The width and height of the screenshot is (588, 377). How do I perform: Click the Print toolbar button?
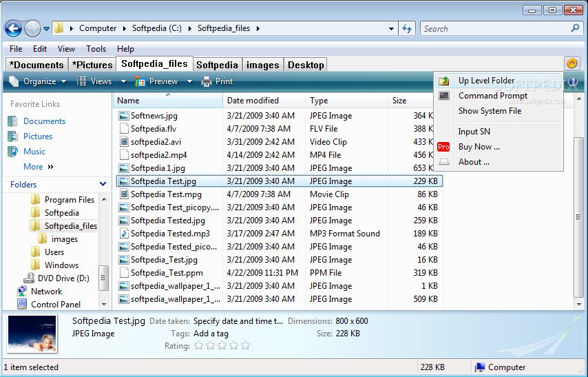(217, 81)
